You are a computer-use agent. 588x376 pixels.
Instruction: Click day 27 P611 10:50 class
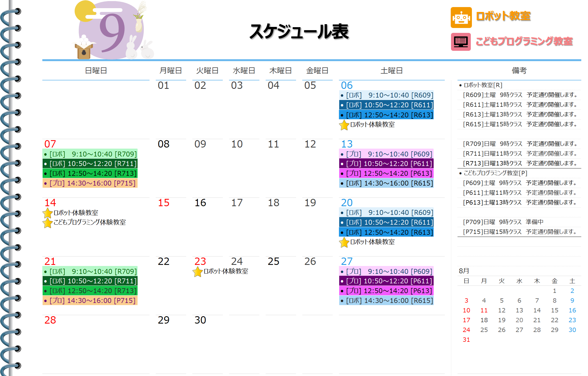coord(386,281)
